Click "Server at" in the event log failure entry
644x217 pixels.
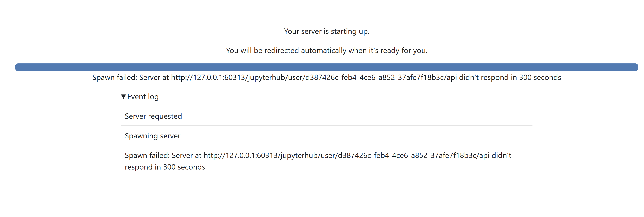(187, 155)
